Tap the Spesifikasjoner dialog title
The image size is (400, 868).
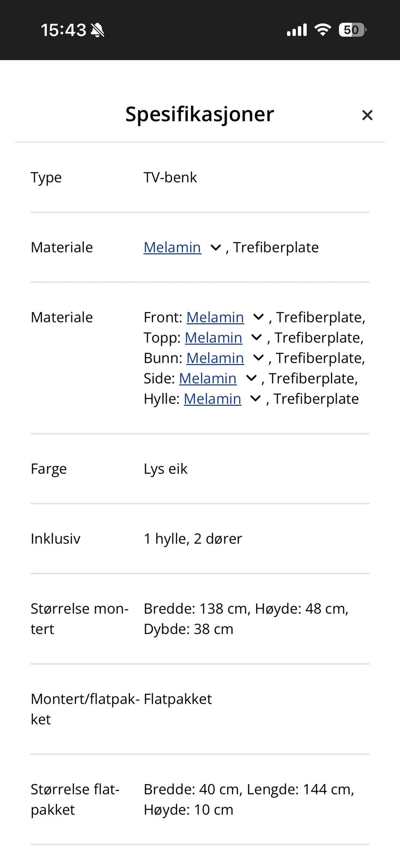pos(199,114)
